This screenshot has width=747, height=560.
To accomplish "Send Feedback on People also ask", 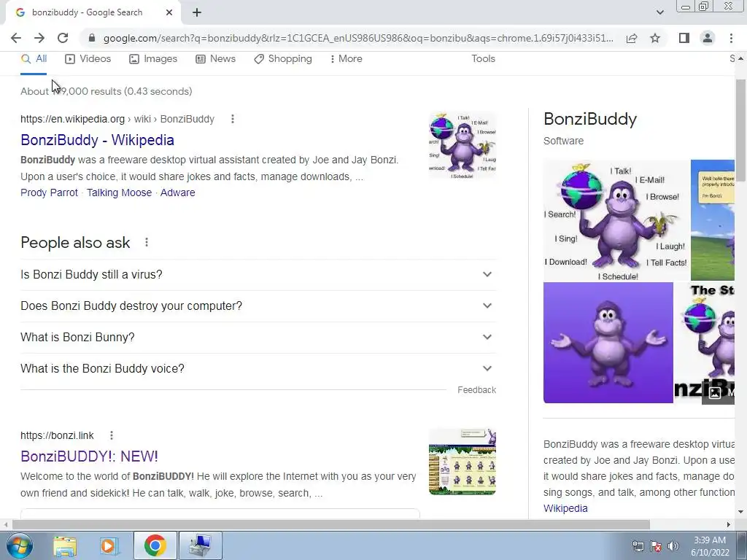I will 477,390.
